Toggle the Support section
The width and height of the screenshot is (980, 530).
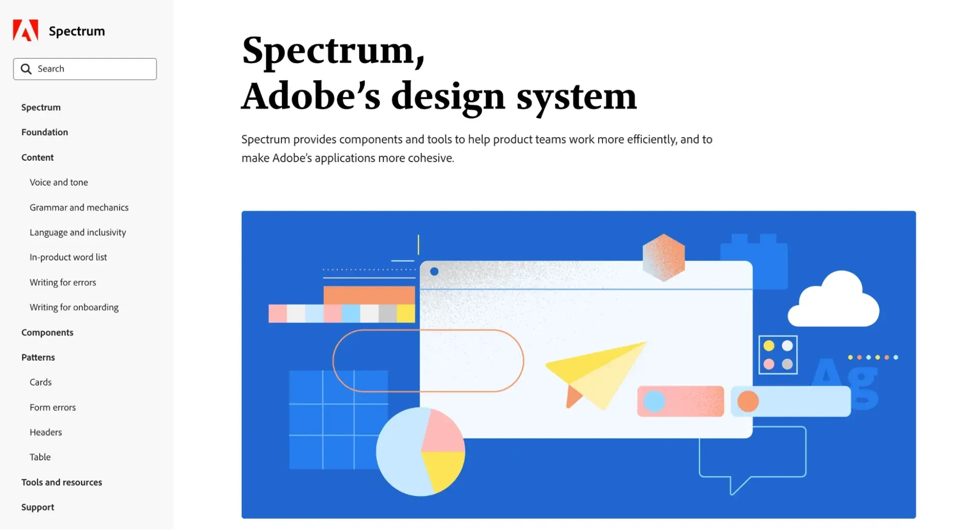[x=38, y=506]
